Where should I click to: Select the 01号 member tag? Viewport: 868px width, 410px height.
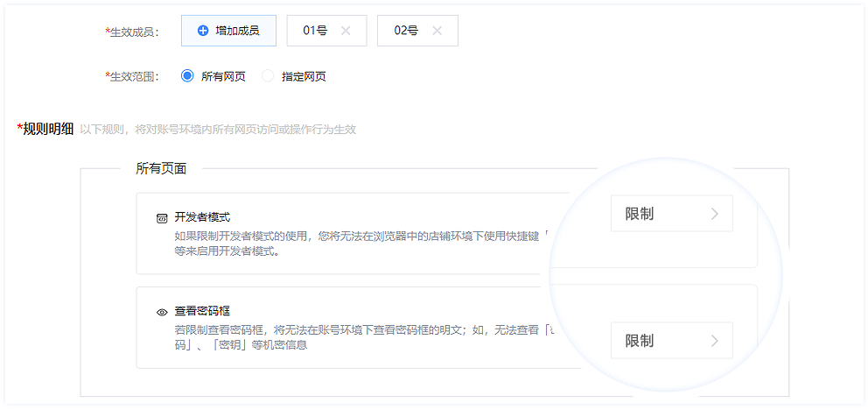(x=315, y=31)
